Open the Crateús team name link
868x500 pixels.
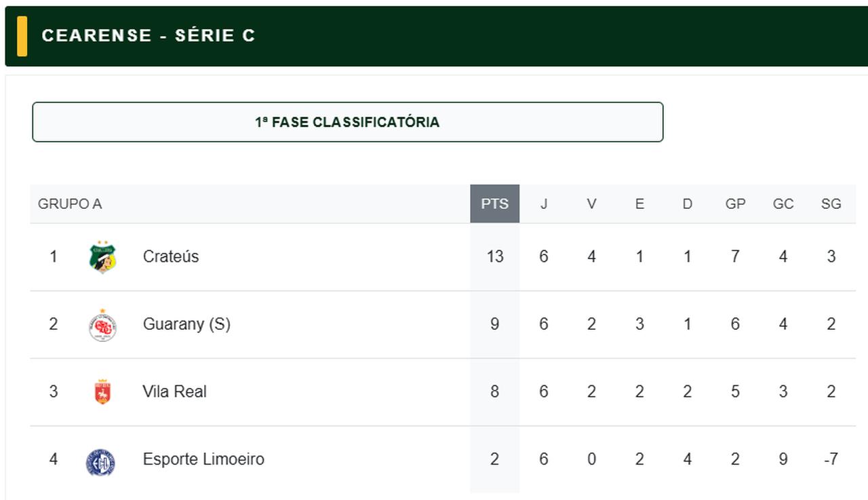(171, 256)
